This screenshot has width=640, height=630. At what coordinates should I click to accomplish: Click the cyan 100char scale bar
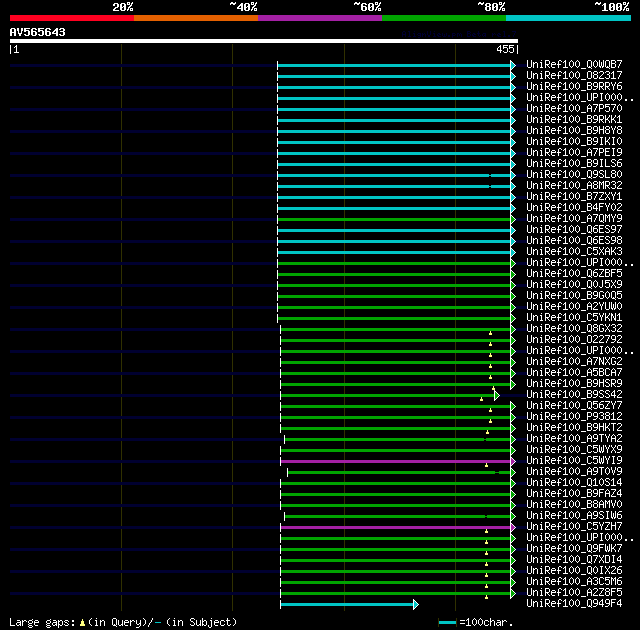pyautogui.click(x=447, y=623)
